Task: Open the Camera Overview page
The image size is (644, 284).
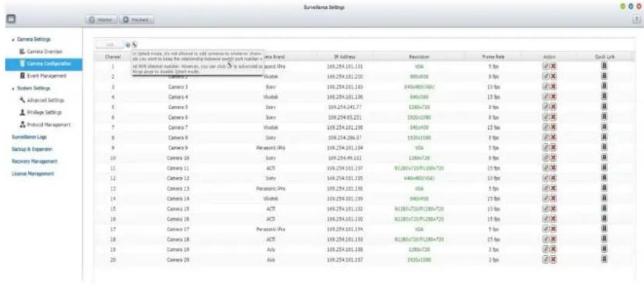Action: (x=43, y=52)
